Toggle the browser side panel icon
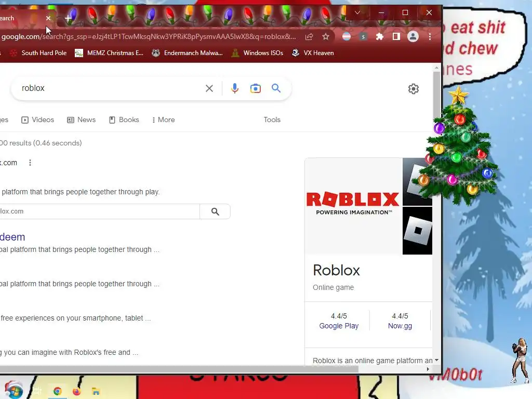This screenshot has width=532, height=399. tap(396, 36)
